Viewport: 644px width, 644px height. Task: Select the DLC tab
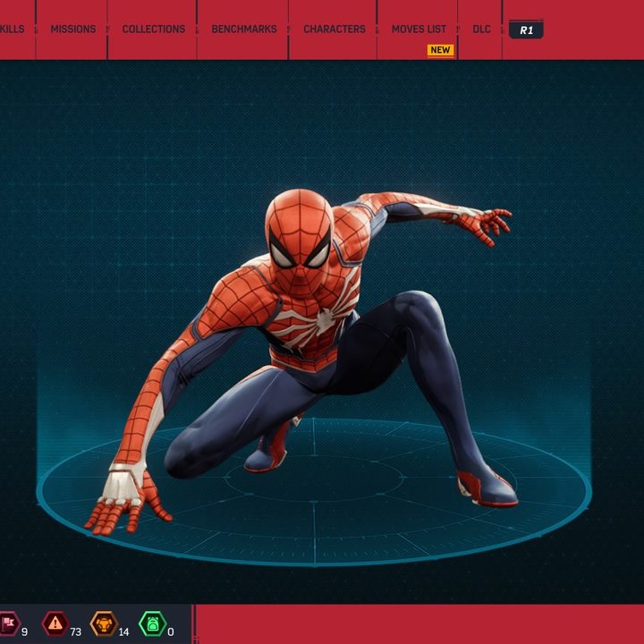(x=482, y=30)
